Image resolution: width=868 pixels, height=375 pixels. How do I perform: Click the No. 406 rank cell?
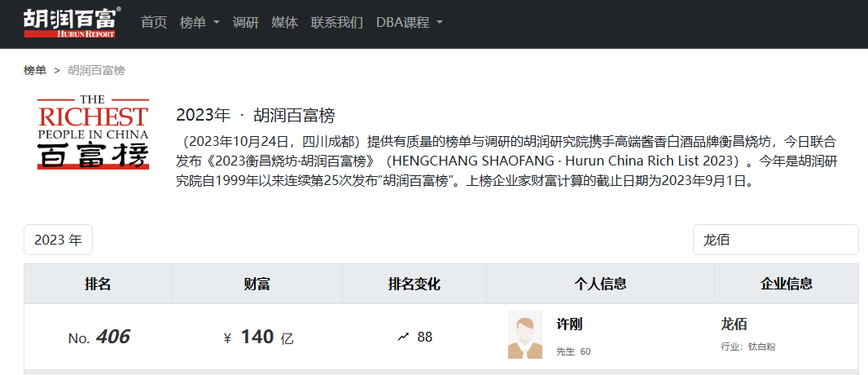(99, 337)
